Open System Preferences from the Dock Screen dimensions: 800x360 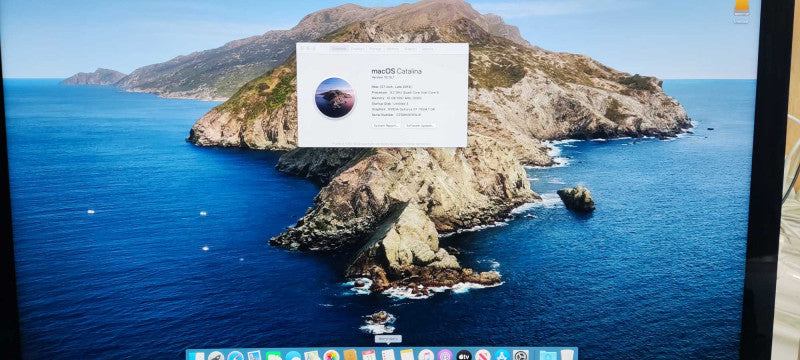pyautogui.click(x=521, y=355)
